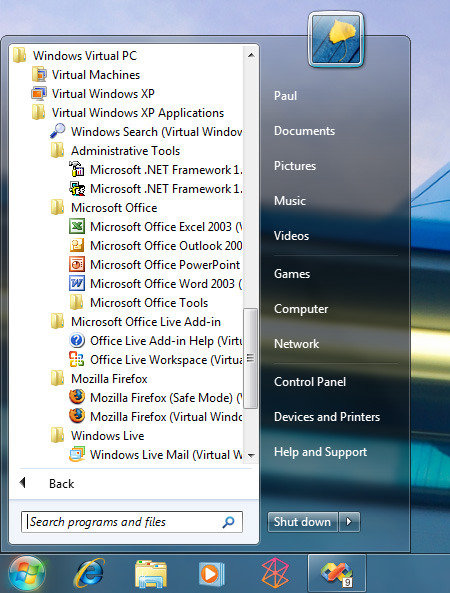Viewport: 450px width, 593px height.
Task: Click Office Live Add-in Help icon
Action: click(x=77, y=340)
